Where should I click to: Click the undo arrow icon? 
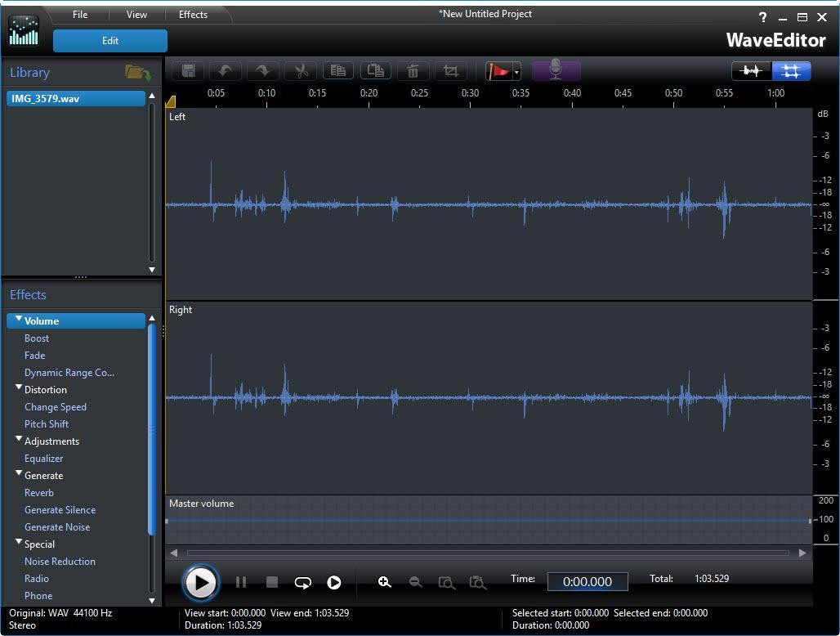click(225, 71)
